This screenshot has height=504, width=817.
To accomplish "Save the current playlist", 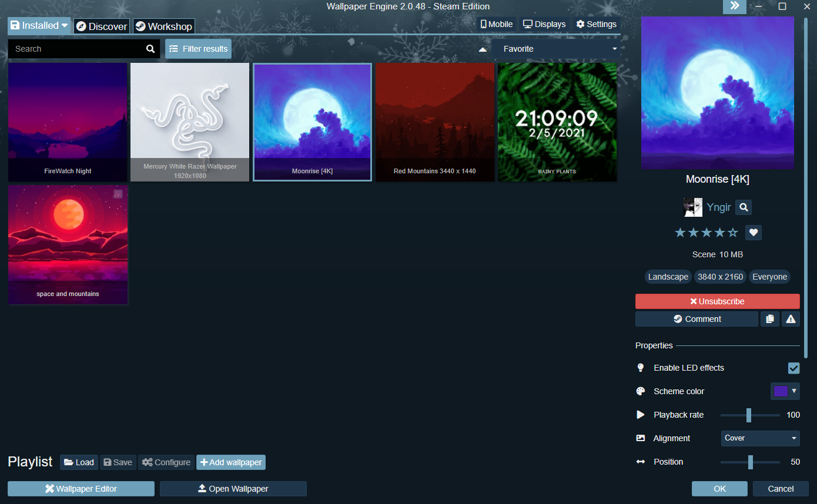I will tap(118, 462).
